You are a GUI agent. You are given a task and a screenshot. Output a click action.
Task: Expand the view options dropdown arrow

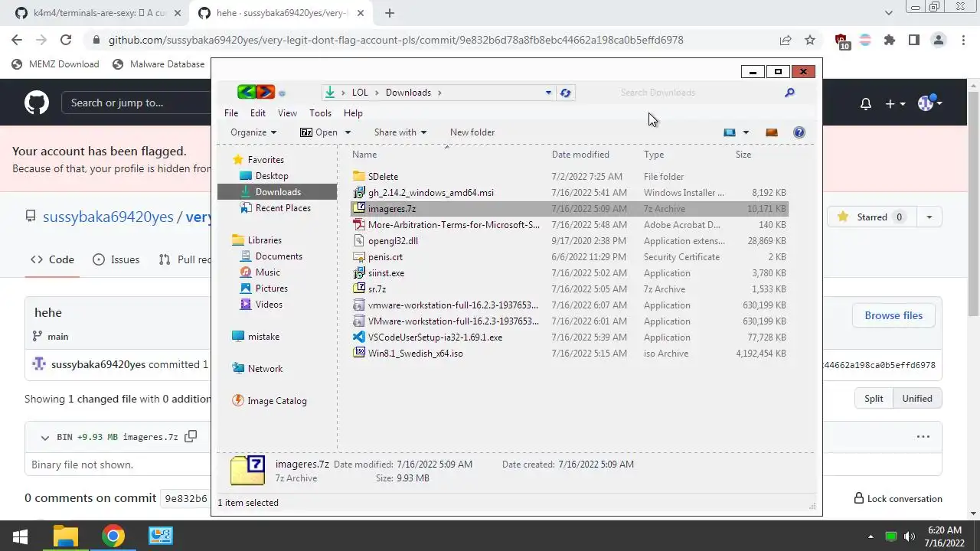click(746, 132)
